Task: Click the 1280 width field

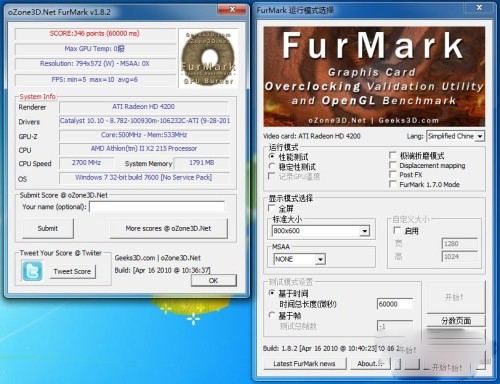Action: tap(459, 244)
